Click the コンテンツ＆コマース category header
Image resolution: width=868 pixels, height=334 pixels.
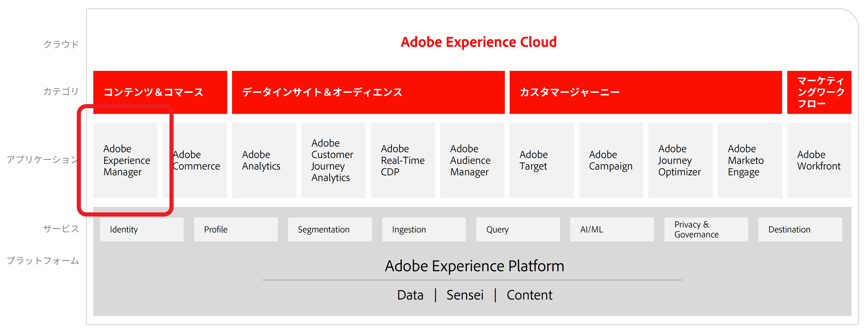[160, 92]
